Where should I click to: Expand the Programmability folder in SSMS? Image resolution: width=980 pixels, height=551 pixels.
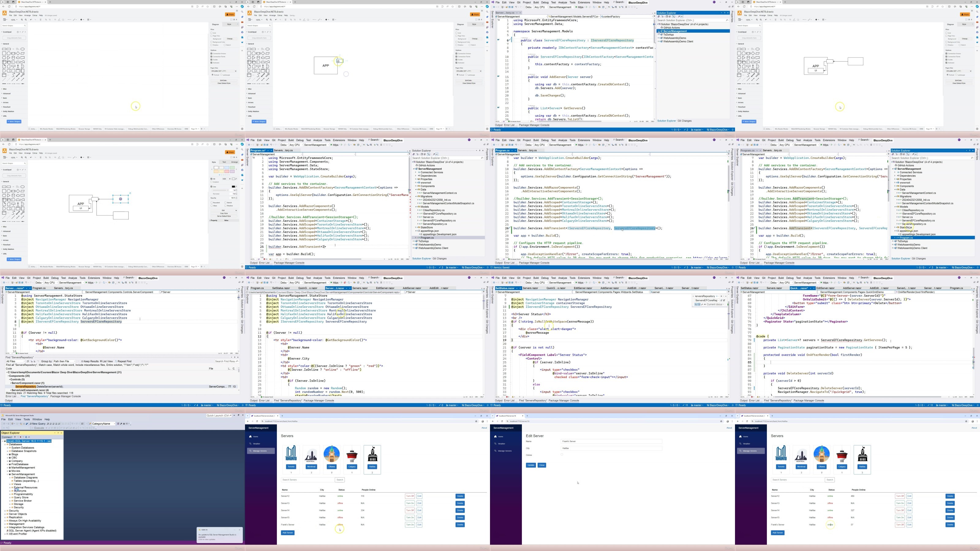click(10, 494)
